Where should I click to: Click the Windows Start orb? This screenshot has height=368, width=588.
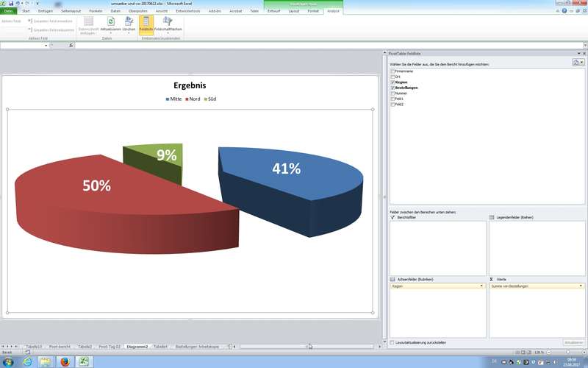click(x=8, y=362)
